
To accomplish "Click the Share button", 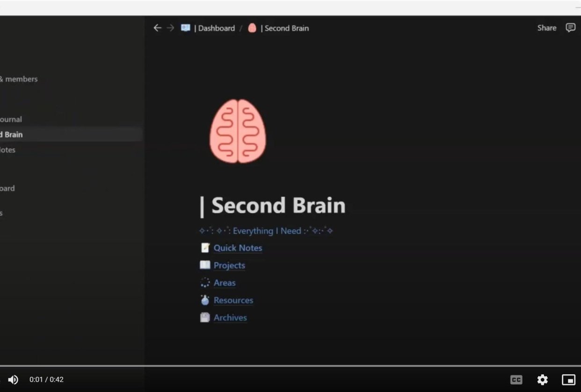I will point(546,28).
